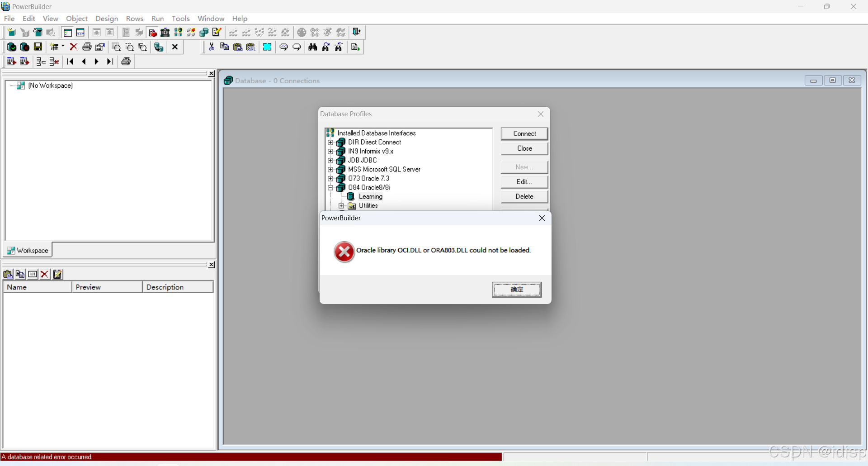This screenshot has height=466, width=868.
Task: Click the Preview column header
Action: click(107, 287)
